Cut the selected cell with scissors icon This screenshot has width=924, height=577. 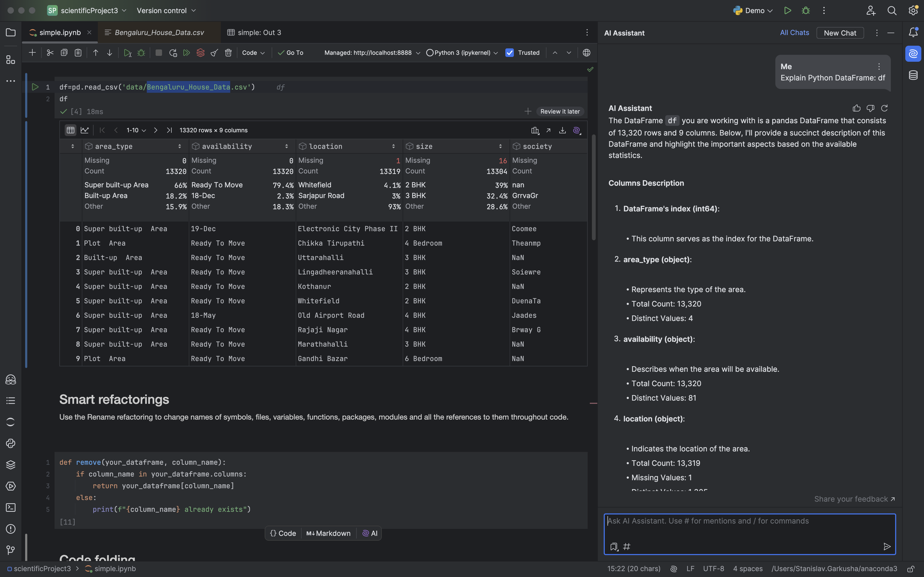pyautogui.click(x=50, y=53)
